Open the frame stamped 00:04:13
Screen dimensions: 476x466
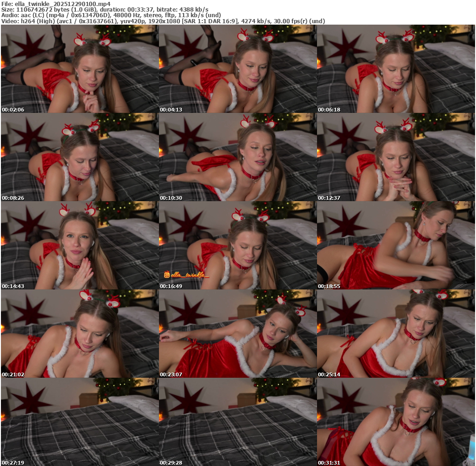238,69
